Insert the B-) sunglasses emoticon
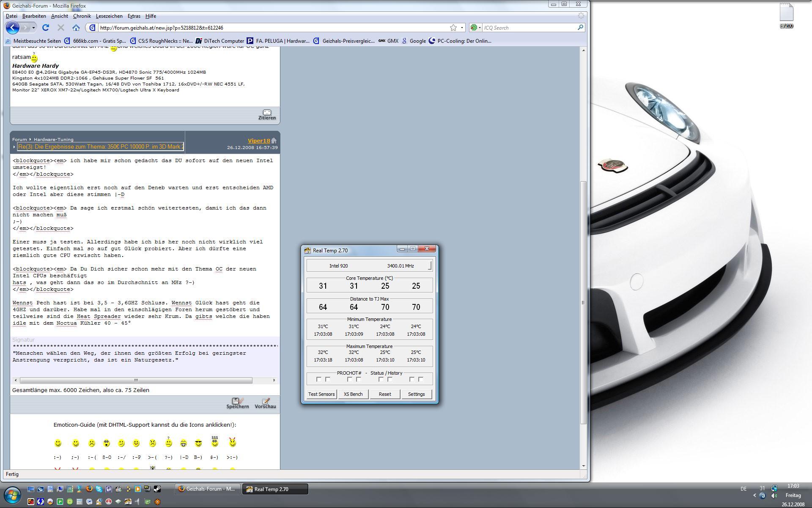812x508 pixels. (198, 443)
